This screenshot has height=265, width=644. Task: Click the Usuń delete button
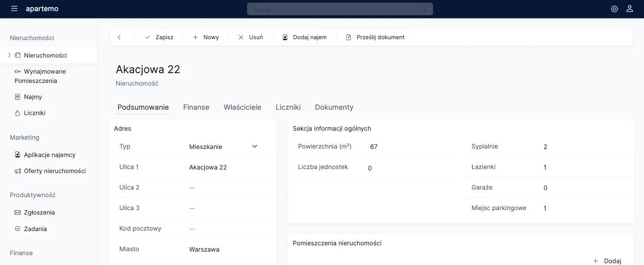coord(251,37)
